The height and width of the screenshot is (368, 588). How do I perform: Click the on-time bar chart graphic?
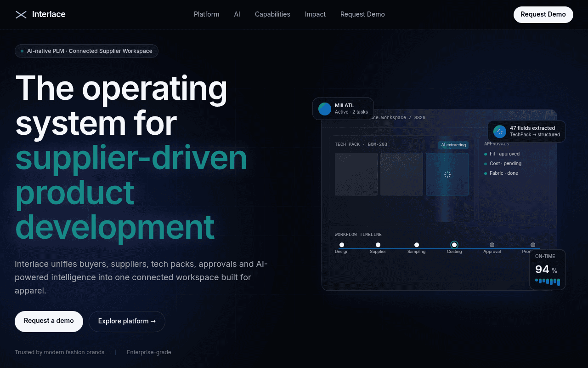click(x=548, y=282)
